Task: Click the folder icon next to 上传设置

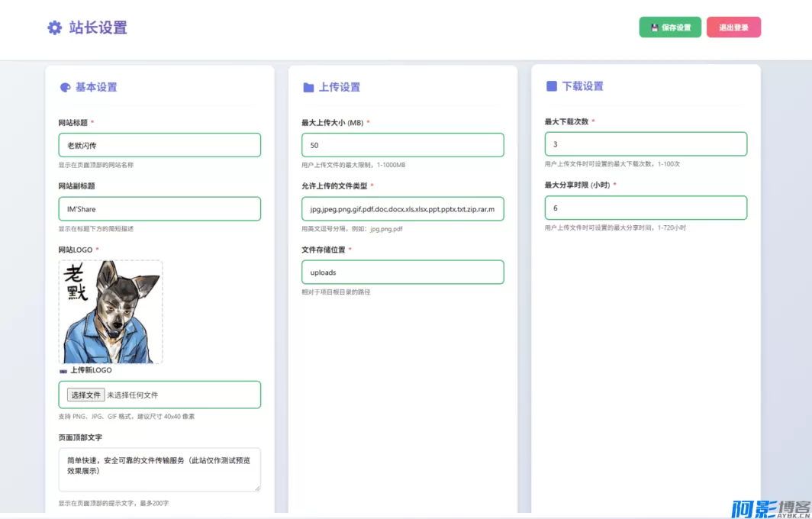Action: point(308,86)
